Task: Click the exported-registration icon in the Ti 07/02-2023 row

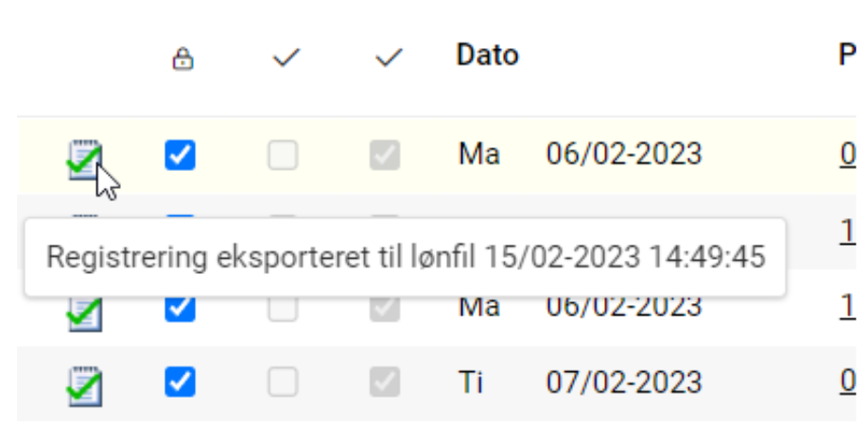Action: tap(84, 383)
